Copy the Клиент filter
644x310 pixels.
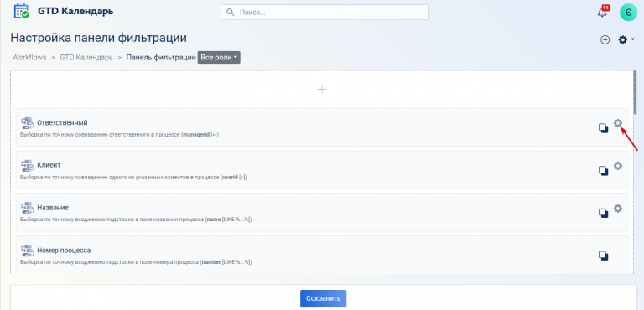click(x=603, y=170)
